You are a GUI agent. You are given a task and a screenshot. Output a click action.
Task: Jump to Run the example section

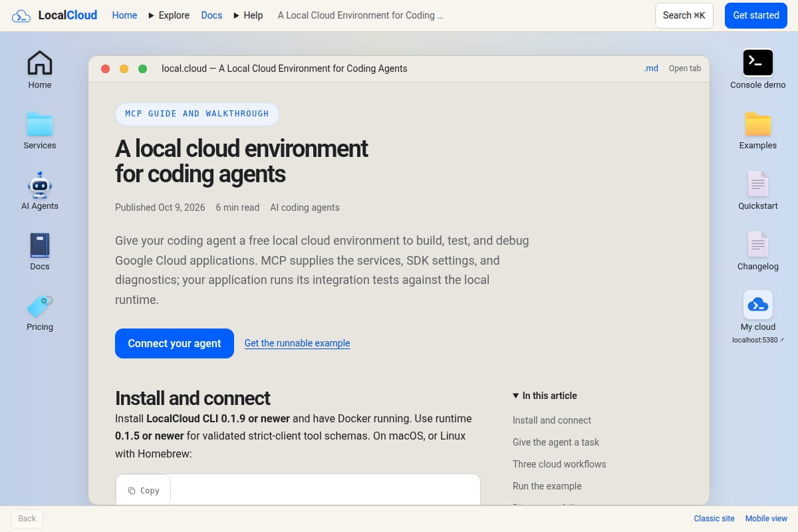tap(547, 486)
